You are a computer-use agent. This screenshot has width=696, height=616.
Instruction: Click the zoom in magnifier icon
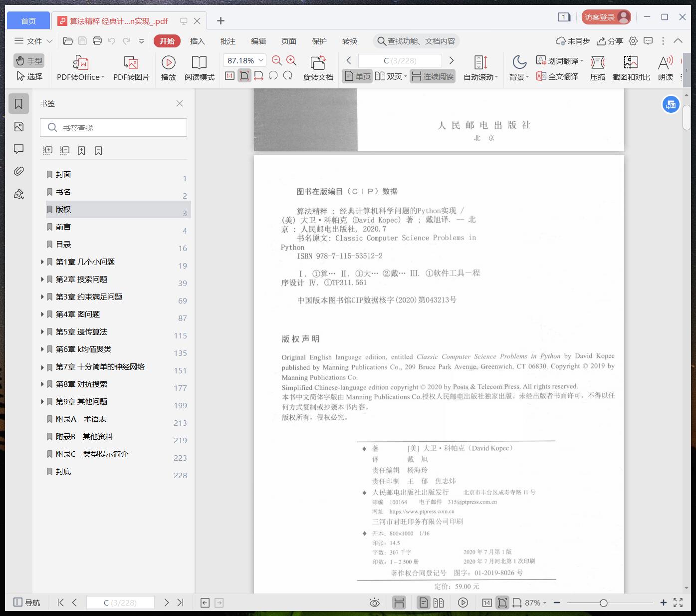(x=291, y=60)
